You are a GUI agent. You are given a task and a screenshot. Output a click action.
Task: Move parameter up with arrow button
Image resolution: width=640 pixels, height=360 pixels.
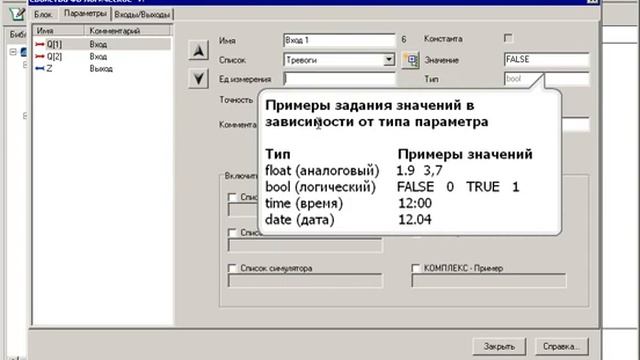point(198,51)
